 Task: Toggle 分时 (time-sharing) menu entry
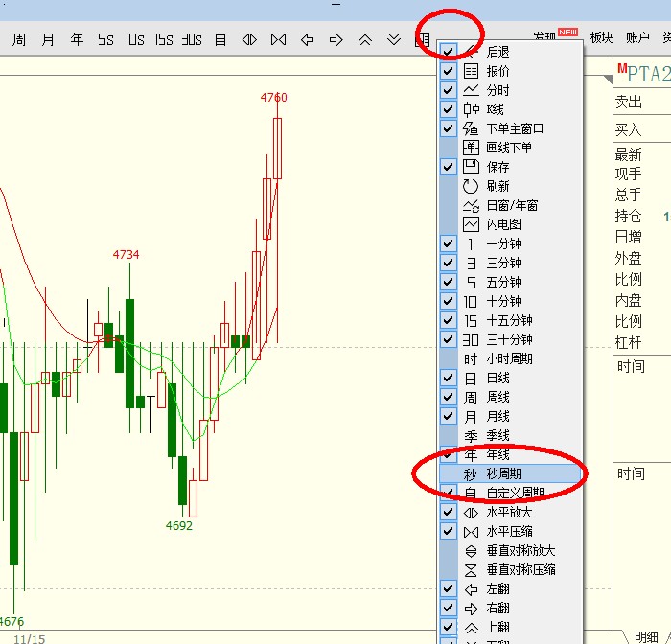510,90
